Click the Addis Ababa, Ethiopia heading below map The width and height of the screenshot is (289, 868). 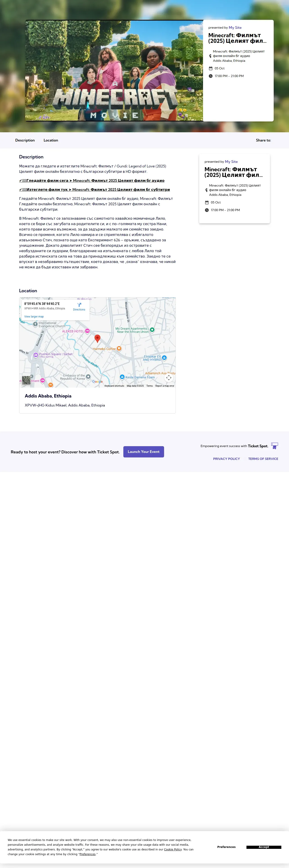click(x=48, y=396)
